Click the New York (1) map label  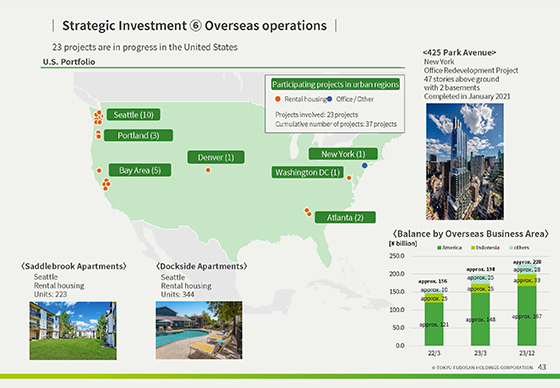[x=343, y=154]
